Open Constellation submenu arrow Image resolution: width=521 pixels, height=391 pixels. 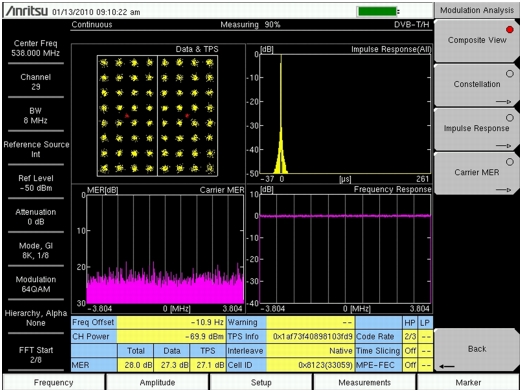point(503,102)
